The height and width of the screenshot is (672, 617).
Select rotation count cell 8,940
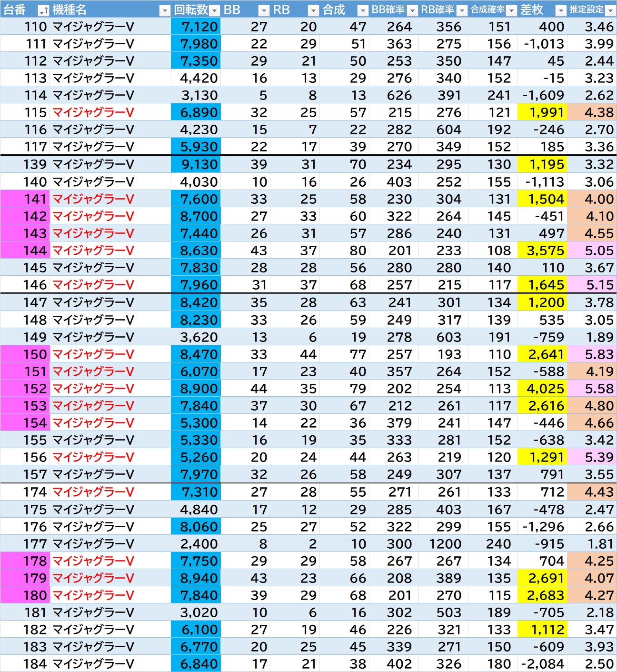(x=196, y=578)
